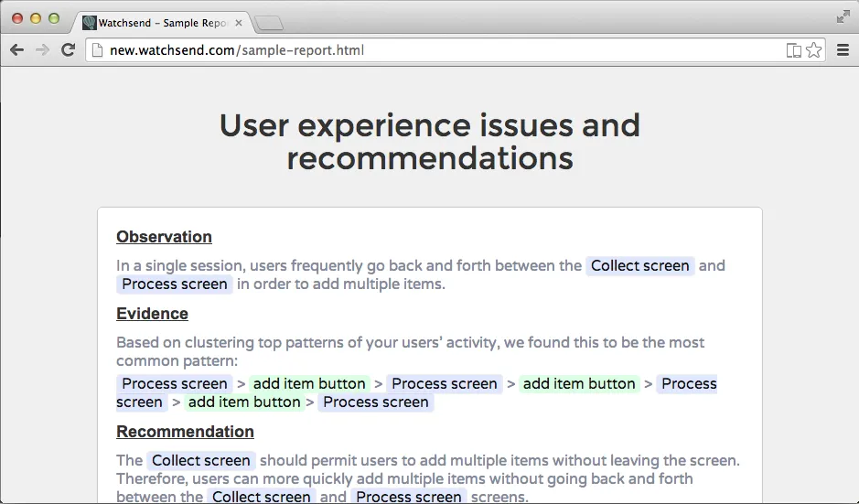Click the Collect screen tag after "between the" at the bottom
The image size is (859, 504).
[262, 497]
